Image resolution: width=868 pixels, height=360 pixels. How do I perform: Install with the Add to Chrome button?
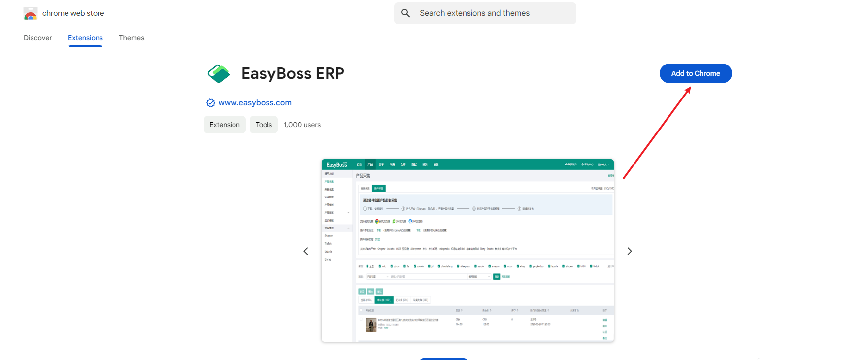[x=696, y=73]
